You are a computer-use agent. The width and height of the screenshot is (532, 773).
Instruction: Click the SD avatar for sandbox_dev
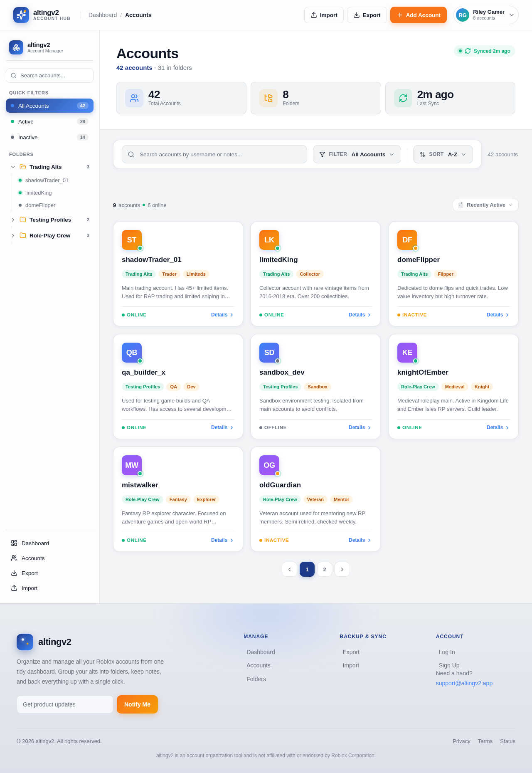tap(269, 353)
